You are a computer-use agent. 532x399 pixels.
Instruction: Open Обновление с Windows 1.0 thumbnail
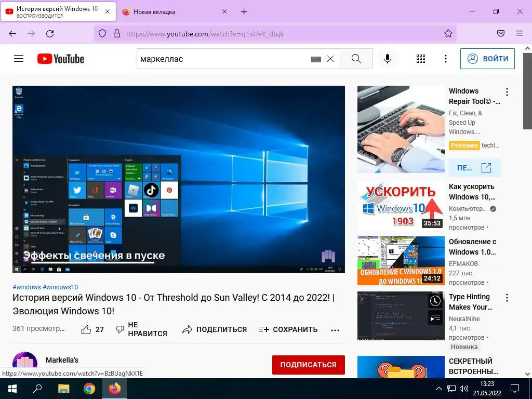coord(401,261)
